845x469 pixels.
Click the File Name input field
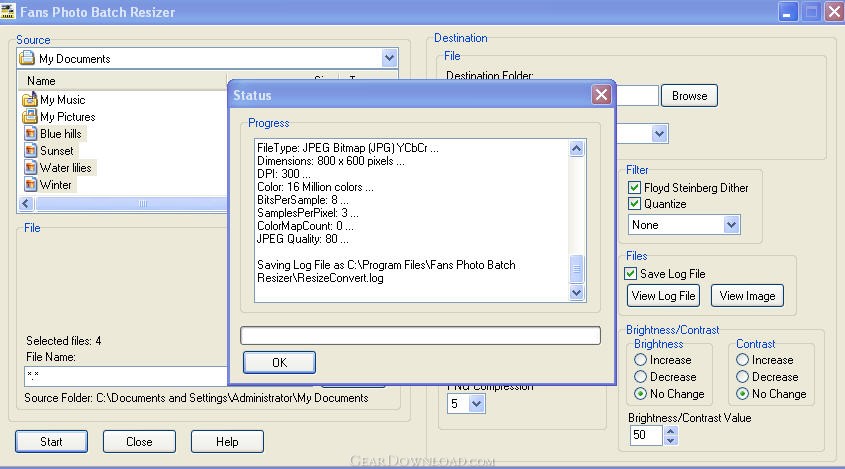[x=126, y=376]
